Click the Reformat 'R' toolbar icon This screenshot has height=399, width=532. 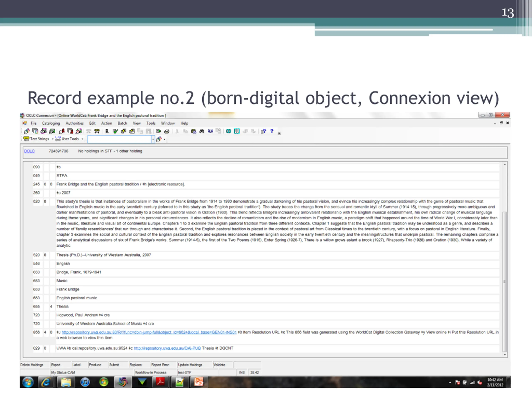click(x=107, y=131)
